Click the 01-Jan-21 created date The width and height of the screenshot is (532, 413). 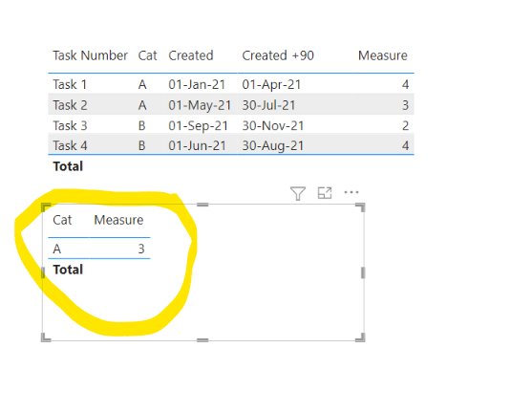197,84
